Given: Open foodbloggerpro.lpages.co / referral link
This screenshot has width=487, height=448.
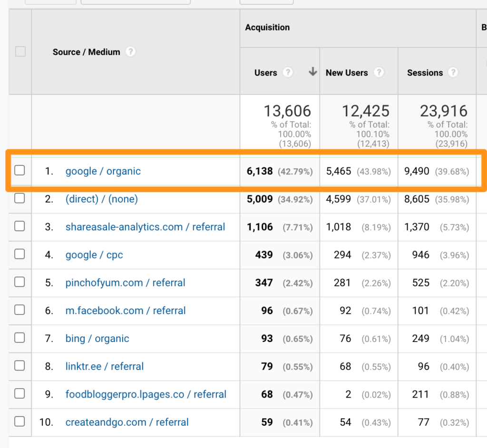Looking at the screenshot, I should point(146,395).
